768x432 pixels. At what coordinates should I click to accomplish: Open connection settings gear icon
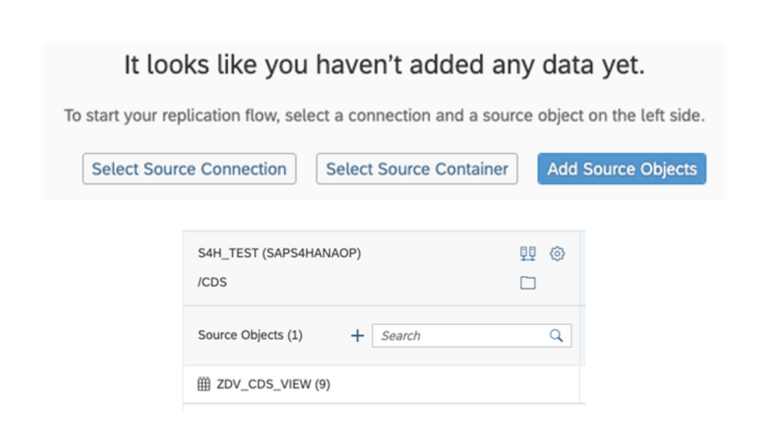pos(557,253)
